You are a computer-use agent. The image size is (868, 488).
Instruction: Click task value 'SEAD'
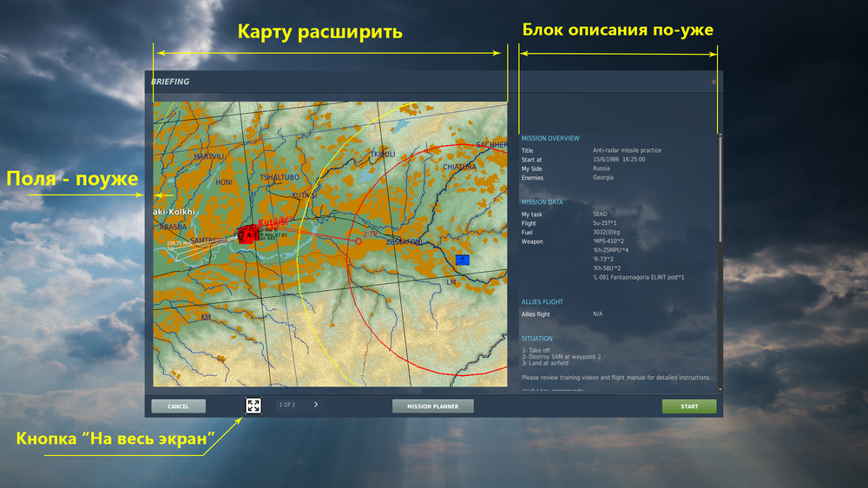pyautogui.click(x=600, y=214)
